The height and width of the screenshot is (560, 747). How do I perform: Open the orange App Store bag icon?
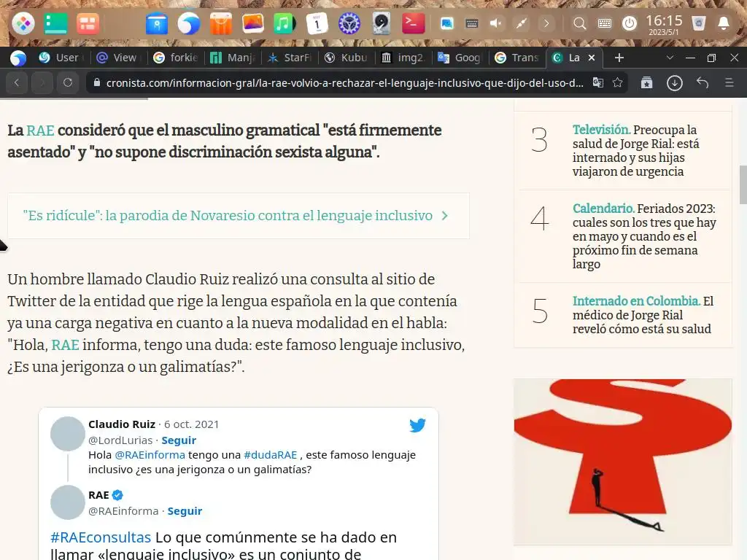220,23
